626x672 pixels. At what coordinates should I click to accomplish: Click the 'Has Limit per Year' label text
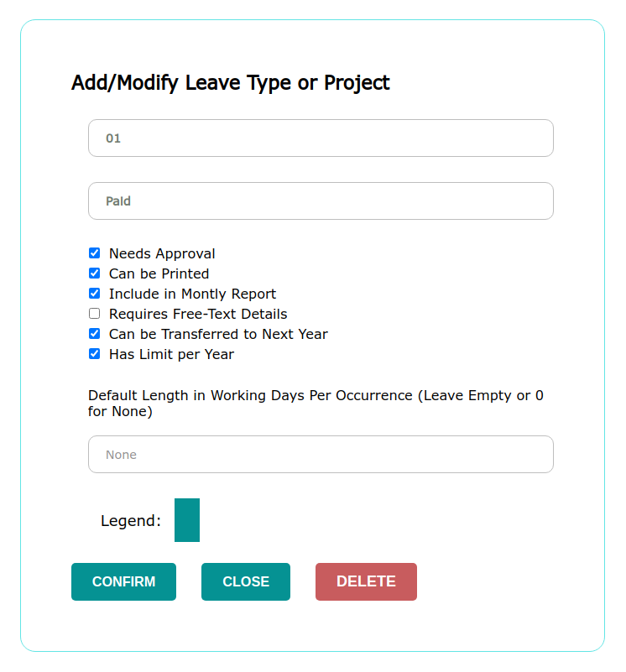[171, 354]
